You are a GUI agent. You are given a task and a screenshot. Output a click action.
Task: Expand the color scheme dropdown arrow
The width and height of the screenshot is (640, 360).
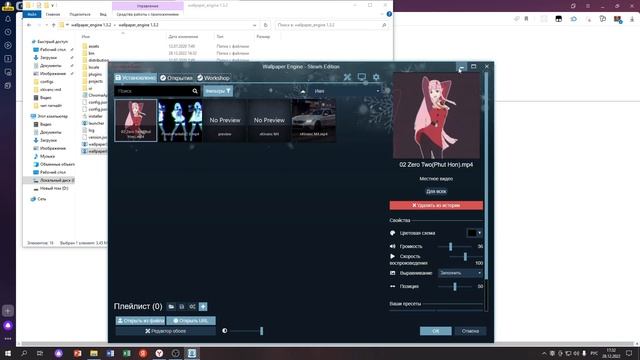480,233
